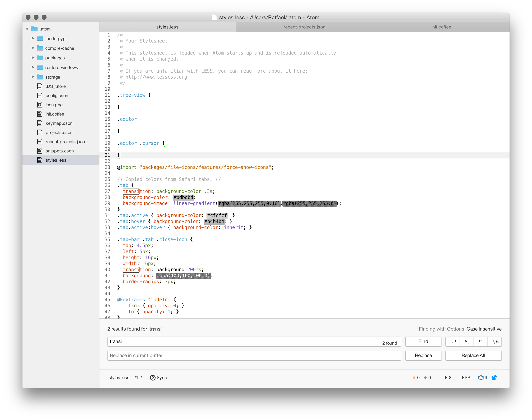The width and height of the screenshot is (532, 420).
Task: Toggle the case-sensitive Aa option
Action: [x=467, y=342]
